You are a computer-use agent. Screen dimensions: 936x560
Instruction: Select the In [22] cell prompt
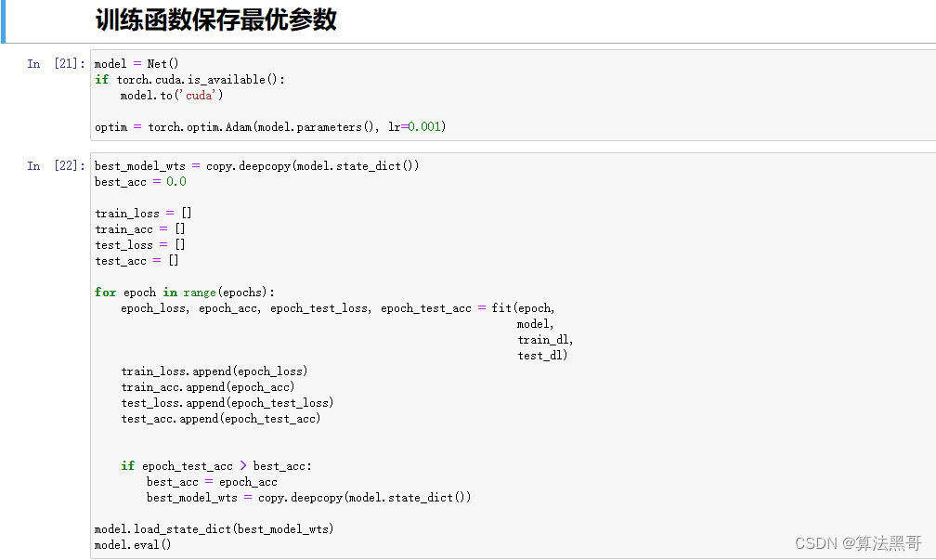click(56, 166)
